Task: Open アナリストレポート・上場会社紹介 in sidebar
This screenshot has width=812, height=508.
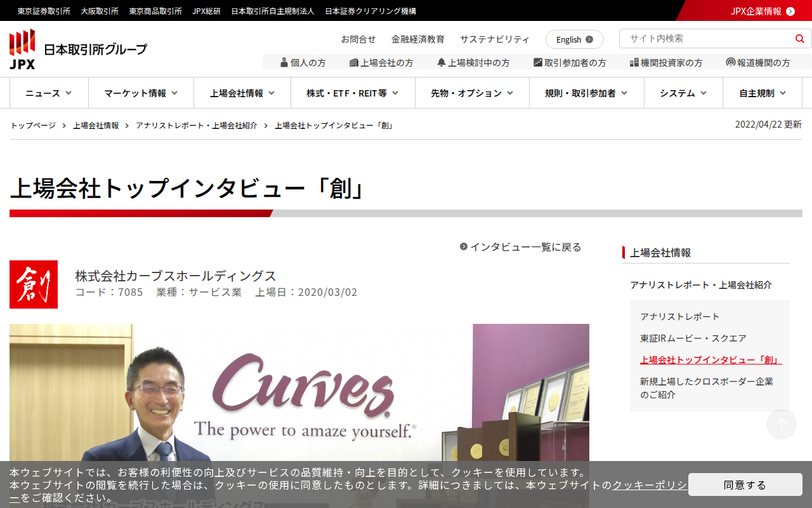Action: pos(701,285)
